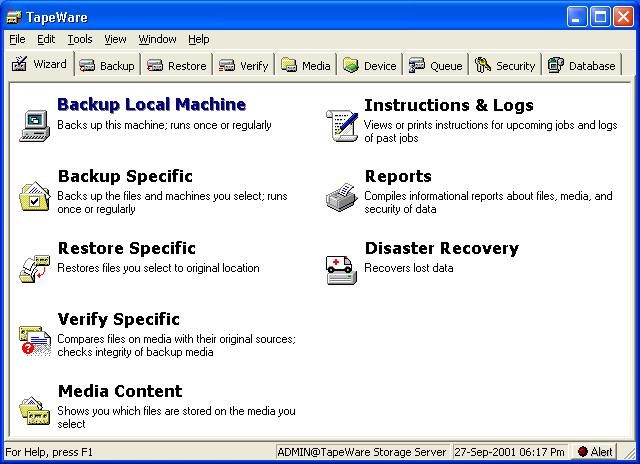Click the Restore Specific files icon

click(35, 269)
